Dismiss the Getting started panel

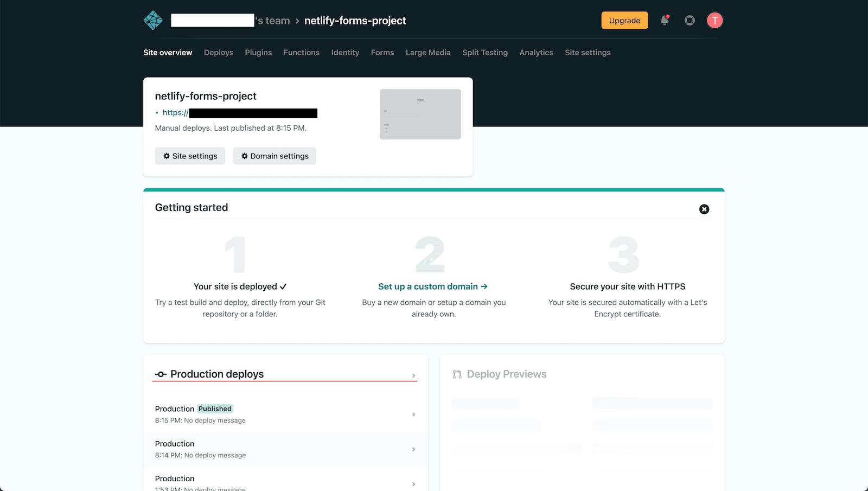coord(704,209)
